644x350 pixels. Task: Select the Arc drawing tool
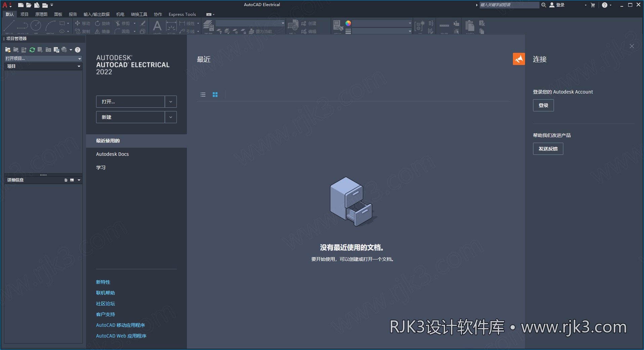tap(50, 26)
